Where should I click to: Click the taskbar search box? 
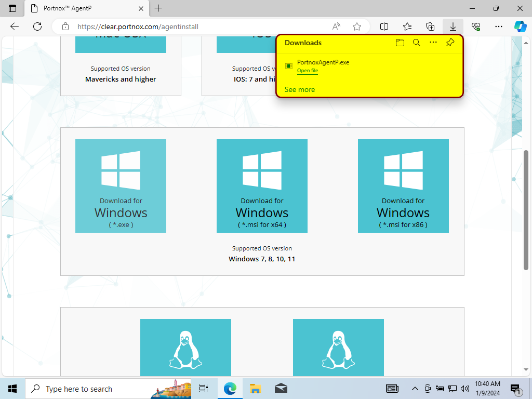pos(108,389)
